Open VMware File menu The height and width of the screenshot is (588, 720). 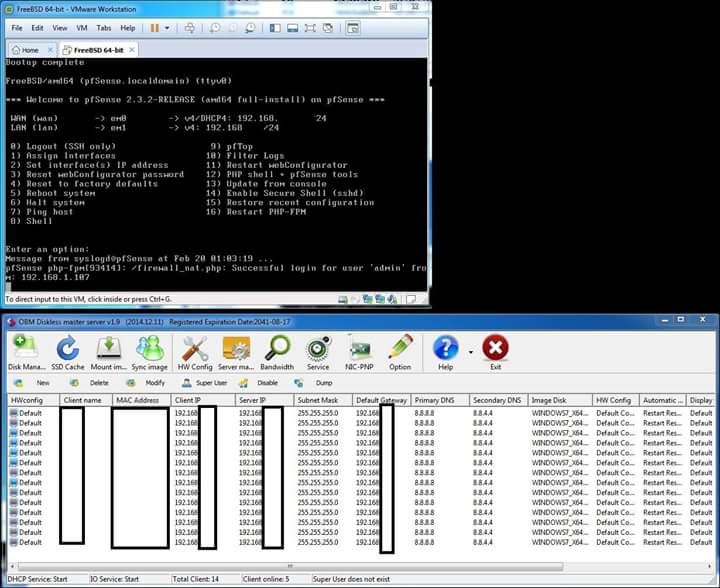tap(17, 28)
